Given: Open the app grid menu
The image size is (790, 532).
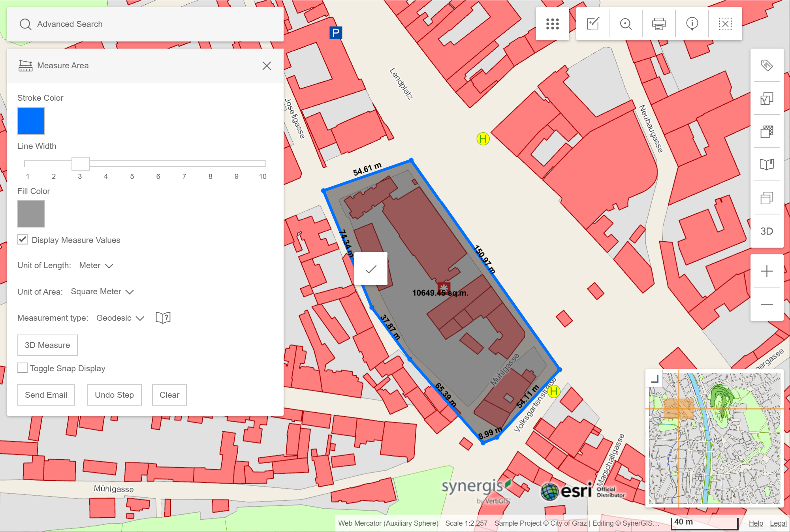Looking at the screenshot, I should (x=552, y=24).
